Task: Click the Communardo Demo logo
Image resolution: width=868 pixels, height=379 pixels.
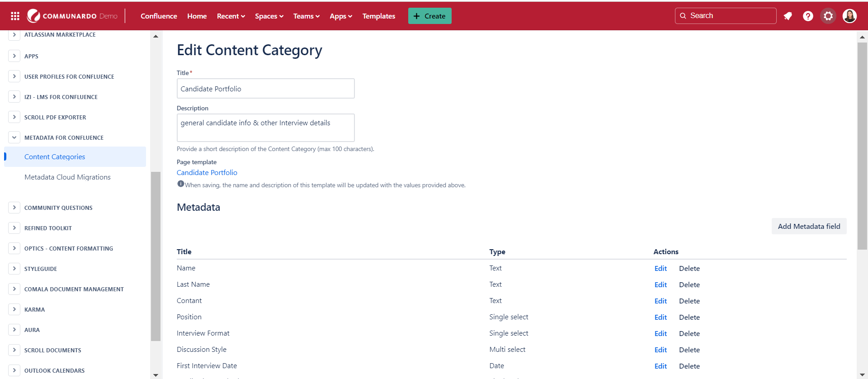Action: pos(72,16)
